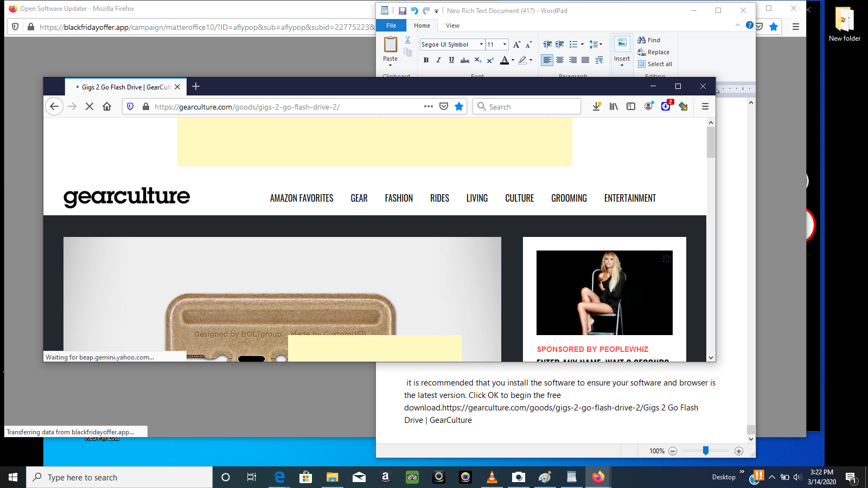Toggle Underline formatting

[451, 60]
